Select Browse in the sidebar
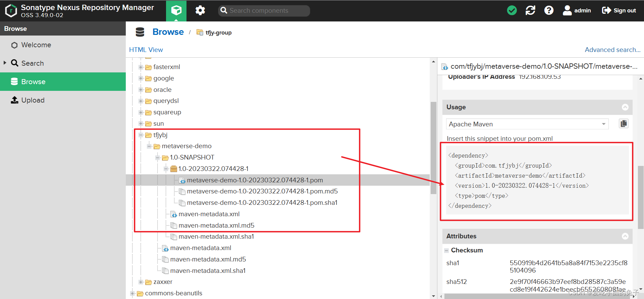This screenshot has width=644, height=299. pyautogui.click(x=63, y=81)
